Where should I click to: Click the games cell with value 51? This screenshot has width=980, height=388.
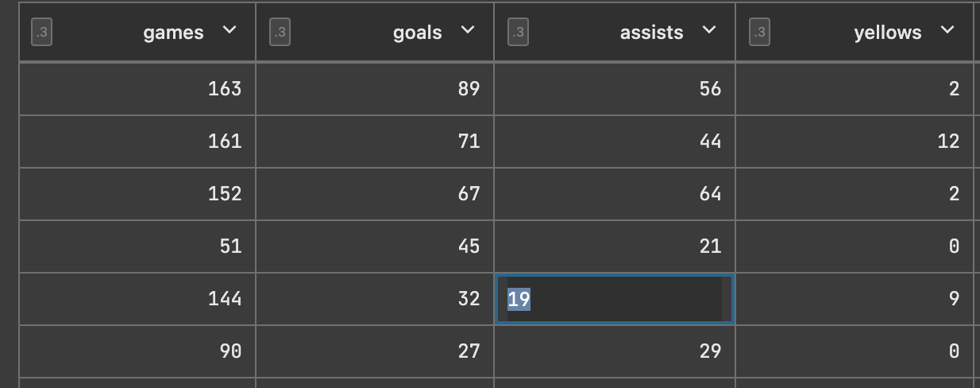point(137,246)
